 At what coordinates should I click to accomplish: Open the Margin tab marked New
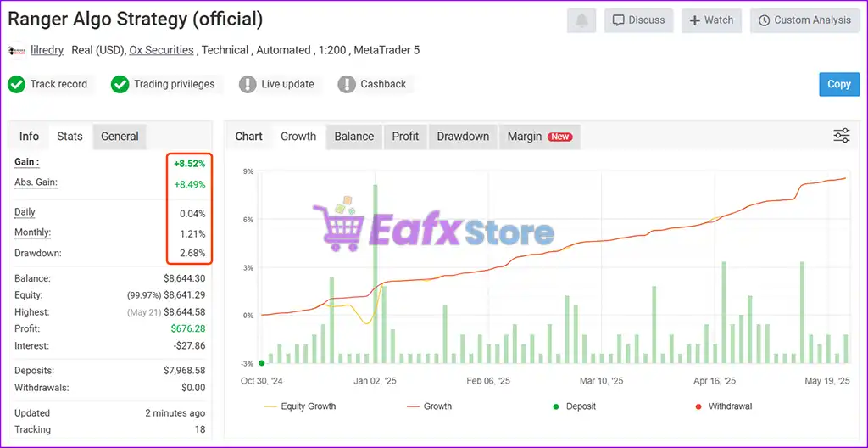pyautogui.click(x=540, y=137)
